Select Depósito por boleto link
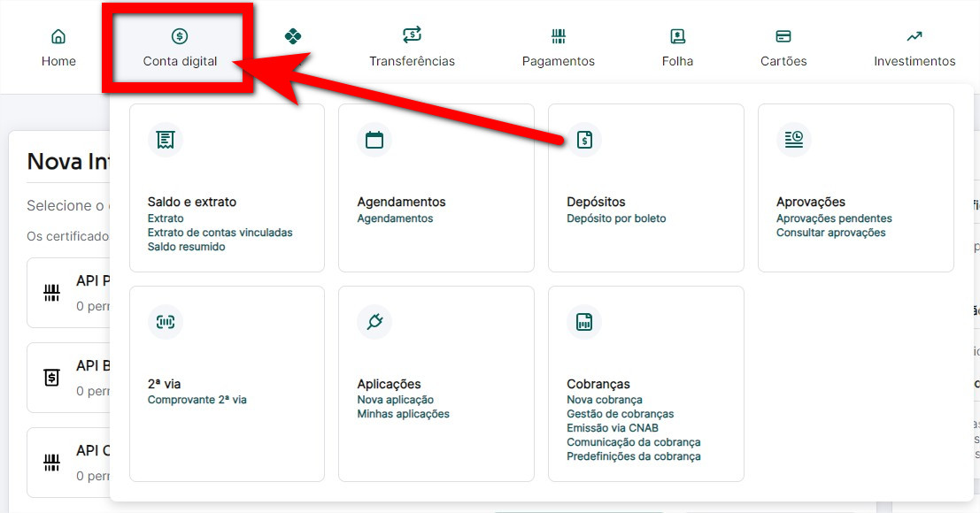Image resolution: width=980 pixels, height=513 pixels. pyautogui.click(x=616, y=218)
